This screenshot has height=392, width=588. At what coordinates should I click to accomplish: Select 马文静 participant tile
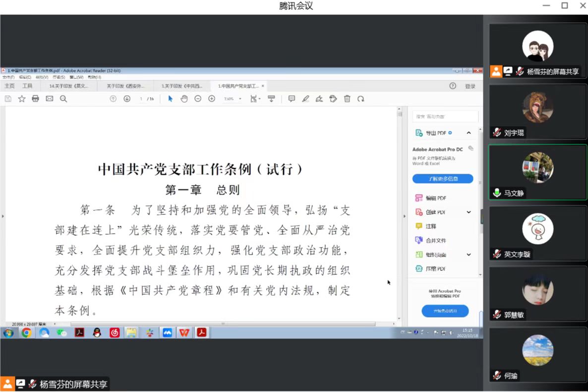pyautogui.click(x=537, y=172)
